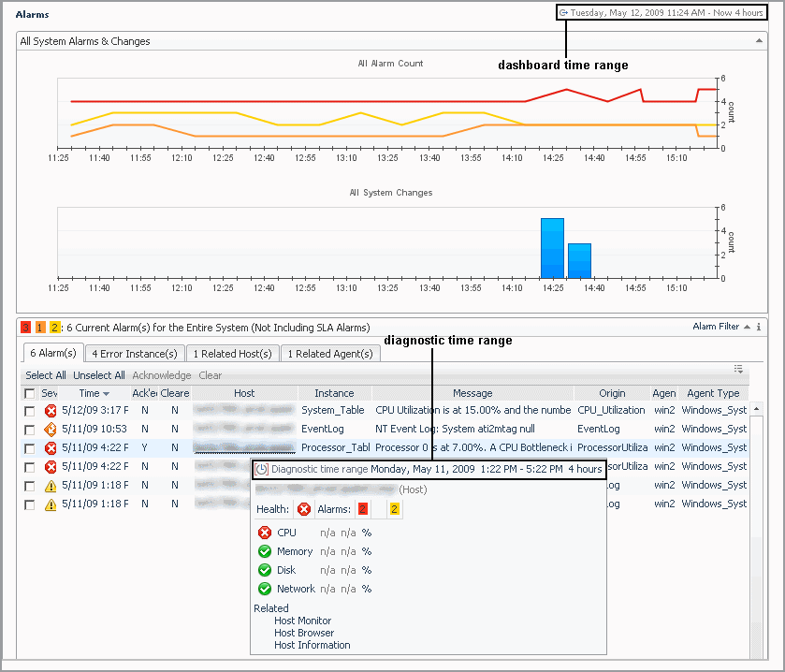Tick the select-all checkbox in the table header
785x672 pixels.
click(30, 394)
